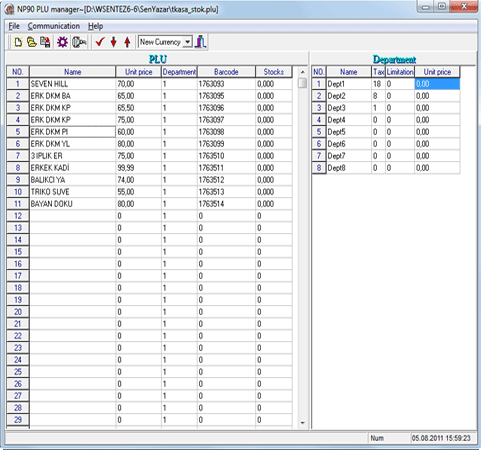Image resolution: width=481 pixels, height=450 pixels.
Task: Click the PLU list scroll down arrow
Action: pyautogui.click(x=303, y=423)
